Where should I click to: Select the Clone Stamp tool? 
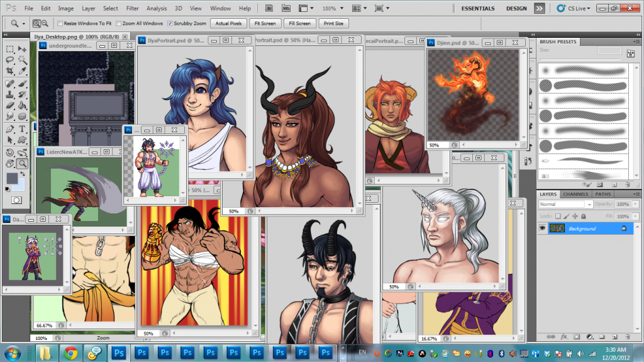click(10, 94)
